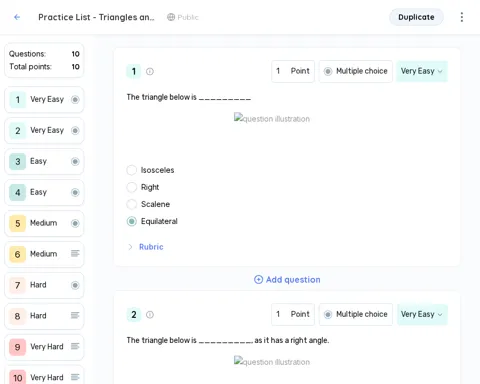Image resolution: width=480 pixels, height=384 pixels.
Task: Go back using the left arrow icon
Action: [17, 17]
